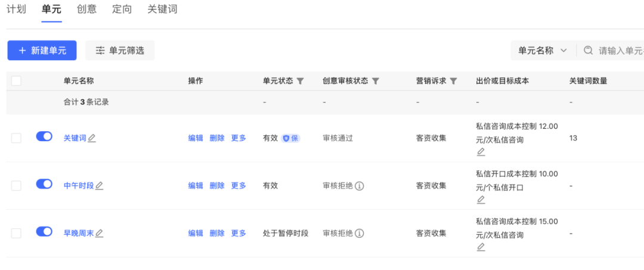The image size is (644, 270).
Task: Open the 创意审核状态 filter funnel icon
Action: (376, 81)
